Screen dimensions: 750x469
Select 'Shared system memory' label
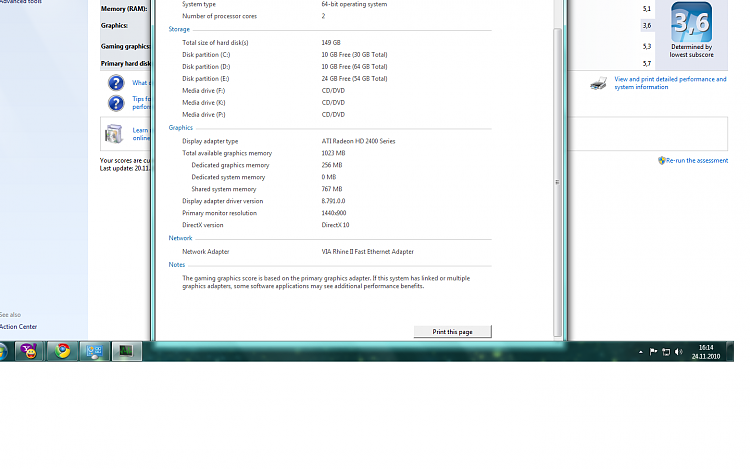pos(224,189)
